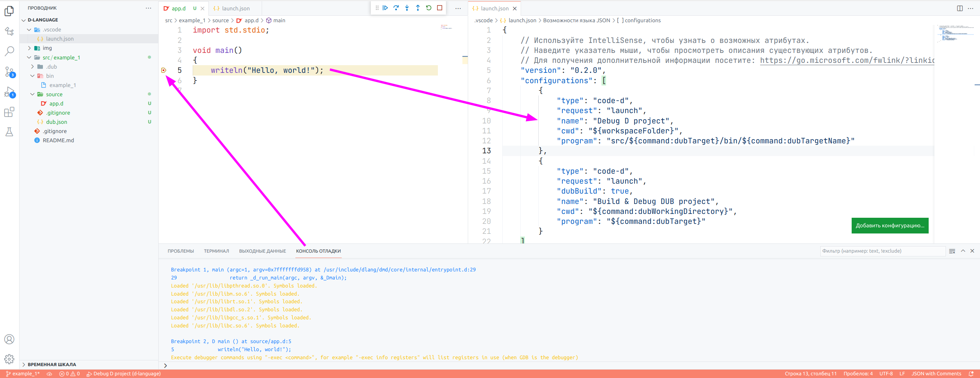Switch to launch.json tab in left group

pyautogui.click(x=235, y=8)
